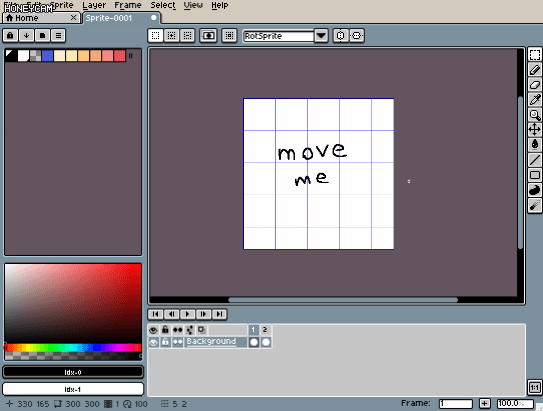Toggle the palette edit-mode lock button

pos(10,35)
